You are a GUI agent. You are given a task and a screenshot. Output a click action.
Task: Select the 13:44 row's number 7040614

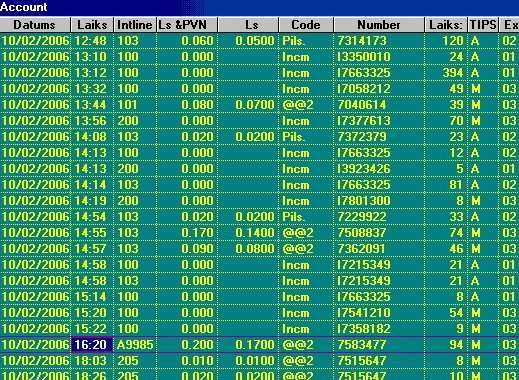pyautogui.click(x=362, y=105)
